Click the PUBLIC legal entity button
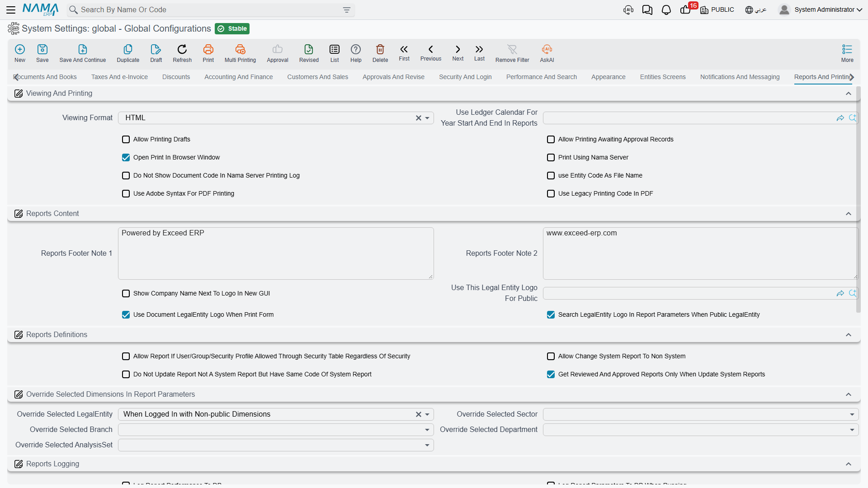Screen dimensions: 868x488 [717, 9]
